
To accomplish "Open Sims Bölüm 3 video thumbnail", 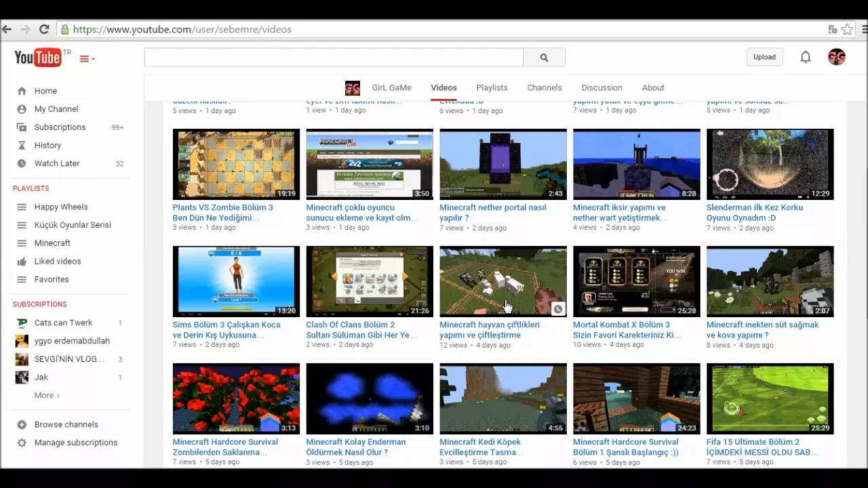I will tap(236, 281).
